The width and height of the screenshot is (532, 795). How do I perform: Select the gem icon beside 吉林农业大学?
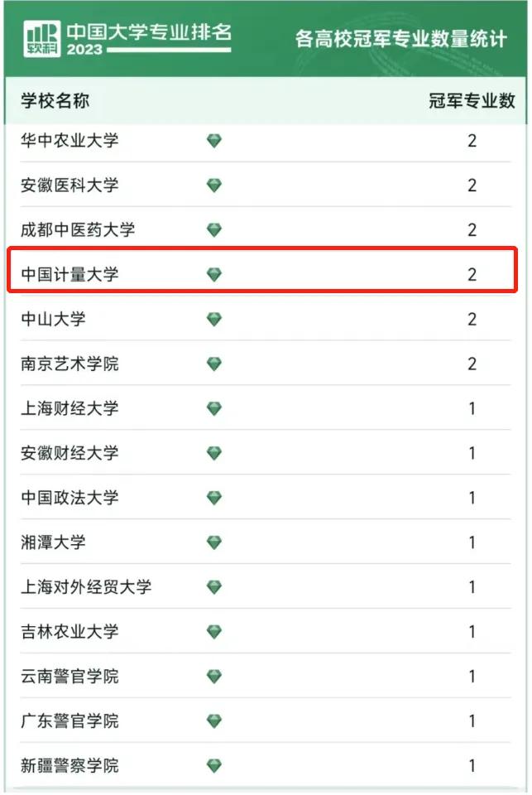214,632
